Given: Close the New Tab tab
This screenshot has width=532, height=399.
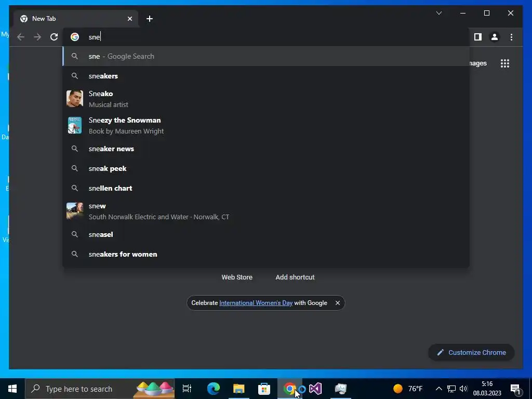Looking at the screenshot, I should pos(129,19).
